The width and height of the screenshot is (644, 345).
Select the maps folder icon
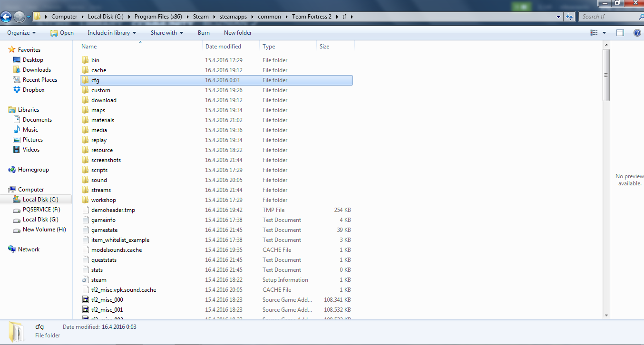(85, 110)
